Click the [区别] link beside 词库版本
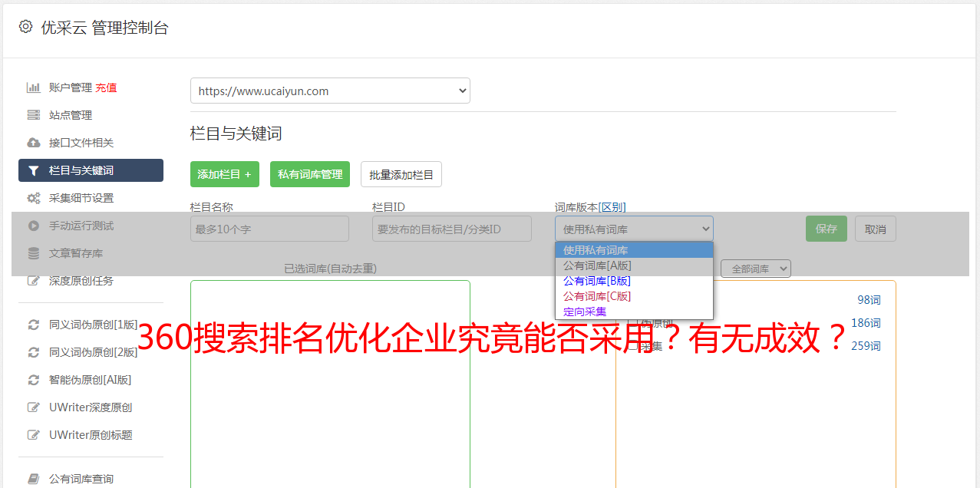Screen dimensions: 980x488 coord(612,207)
